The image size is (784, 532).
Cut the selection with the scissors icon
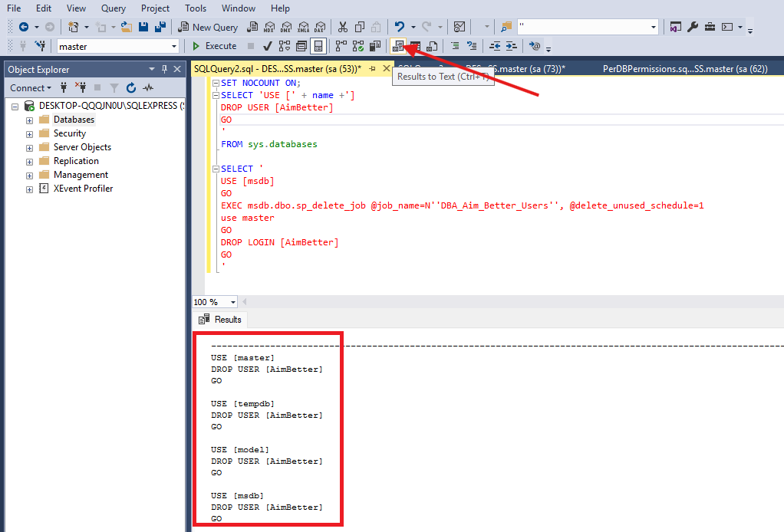[x=343, y=27]
